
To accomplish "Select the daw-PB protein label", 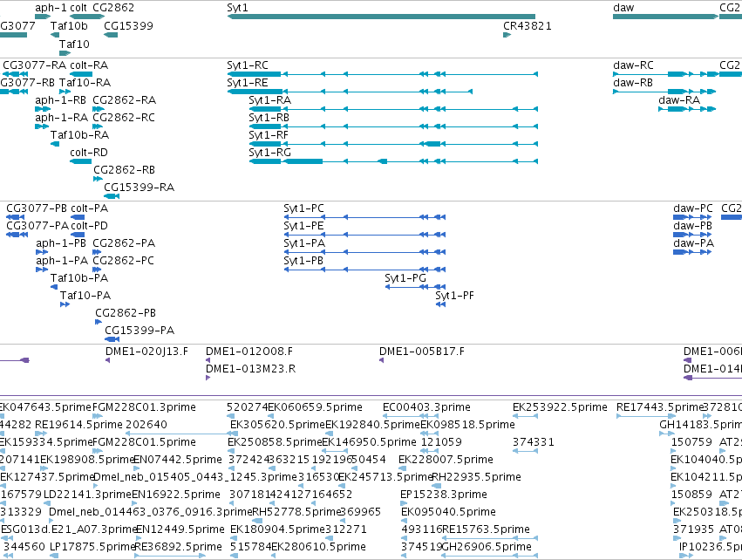I will tap(693, 226).
